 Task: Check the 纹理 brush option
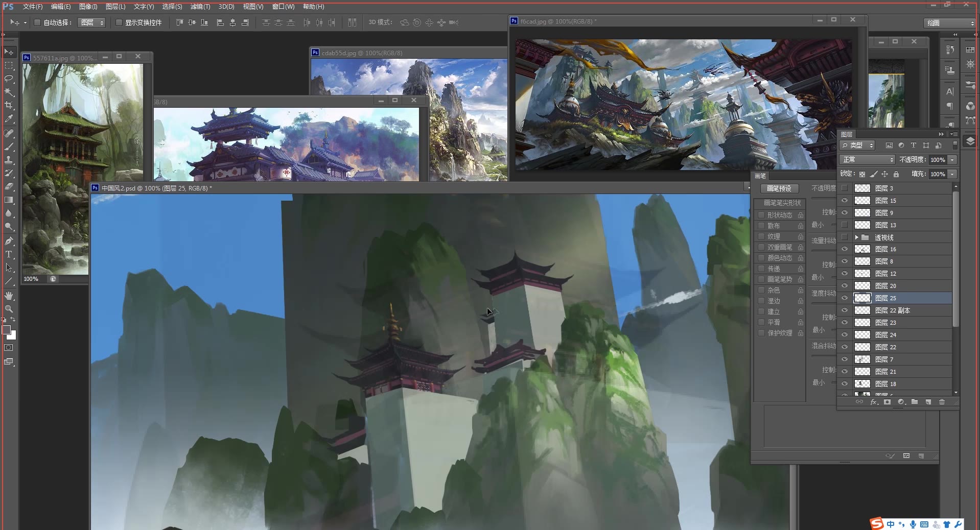click(x=761, y=236)
